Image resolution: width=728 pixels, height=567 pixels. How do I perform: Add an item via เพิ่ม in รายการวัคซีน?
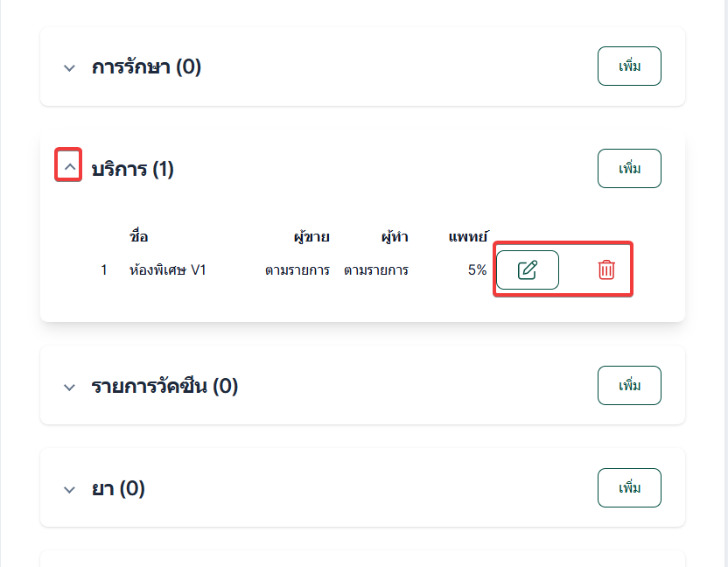(629, 386)
